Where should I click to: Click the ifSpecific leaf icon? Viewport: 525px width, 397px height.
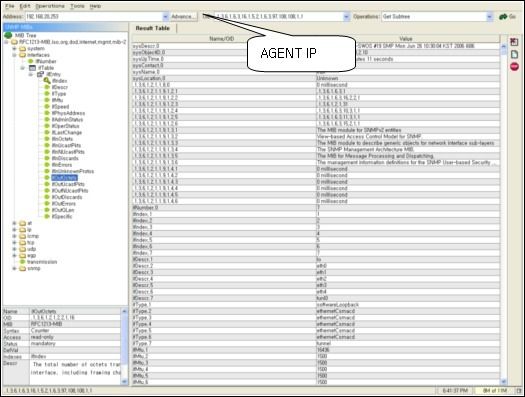coord(48,217)
